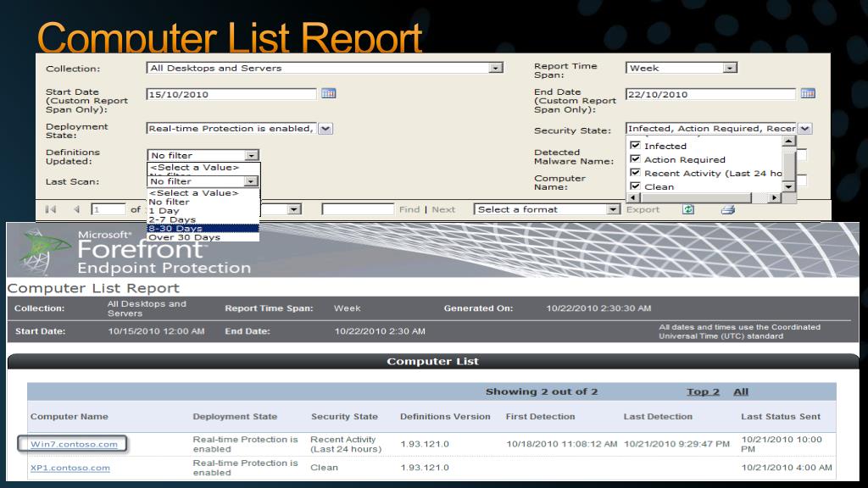Open the Select a format dropdown

613,209
